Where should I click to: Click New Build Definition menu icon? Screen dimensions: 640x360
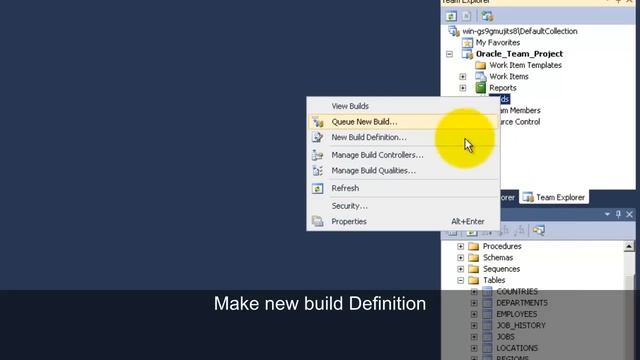318,138
